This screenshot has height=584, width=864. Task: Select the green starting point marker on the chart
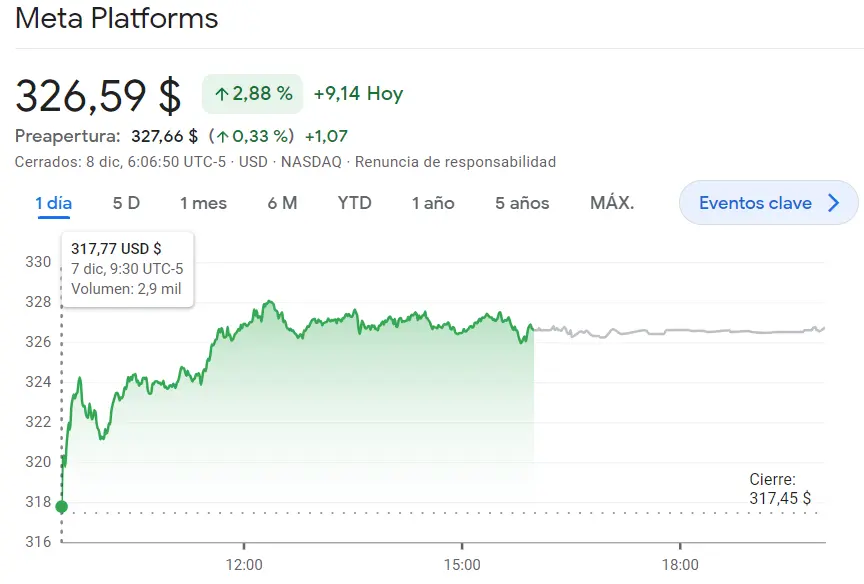(61, 506)
